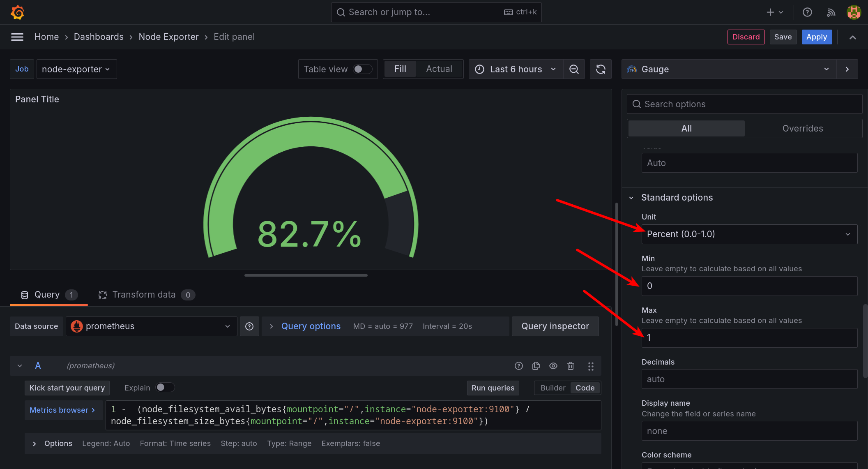Click the Transform data icon

[x=103, y=295]
